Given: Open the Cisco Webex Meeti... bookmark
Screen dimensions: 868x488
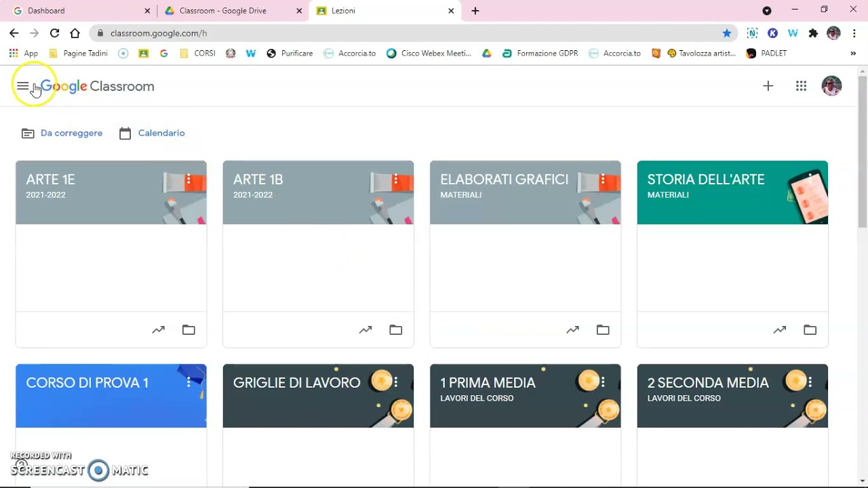Looking at the screenshot, I should point(429,53).
